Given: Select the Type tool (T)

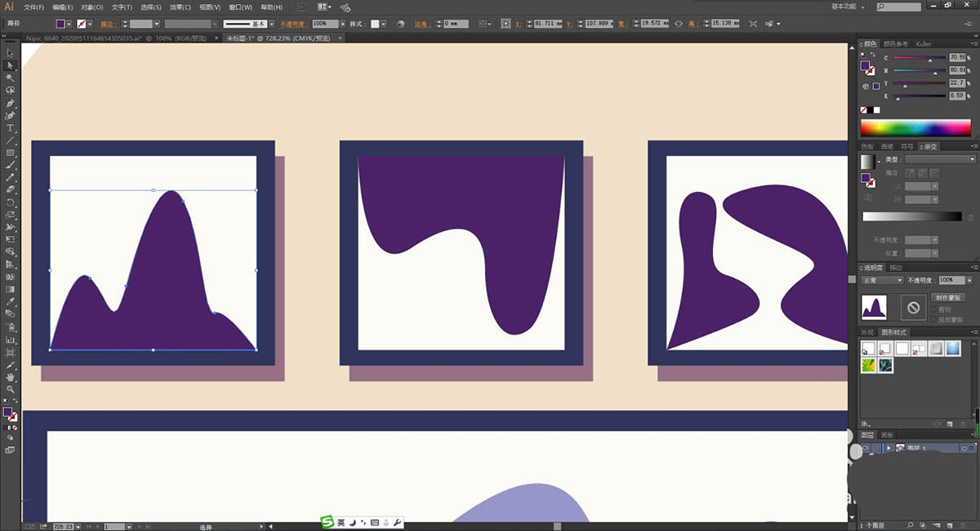Looking at the screenshot, I should tap(11, 128).
